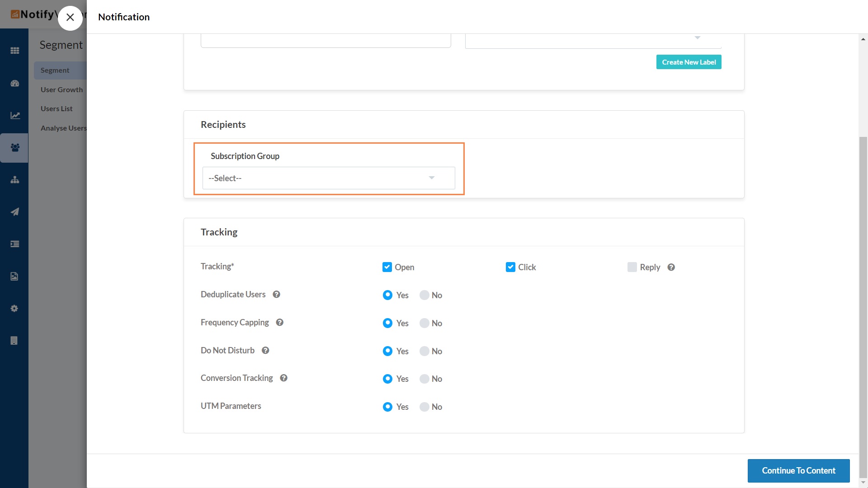Open Analyse Users menu item
Screen dimensions: 868x488
point(63,128)
